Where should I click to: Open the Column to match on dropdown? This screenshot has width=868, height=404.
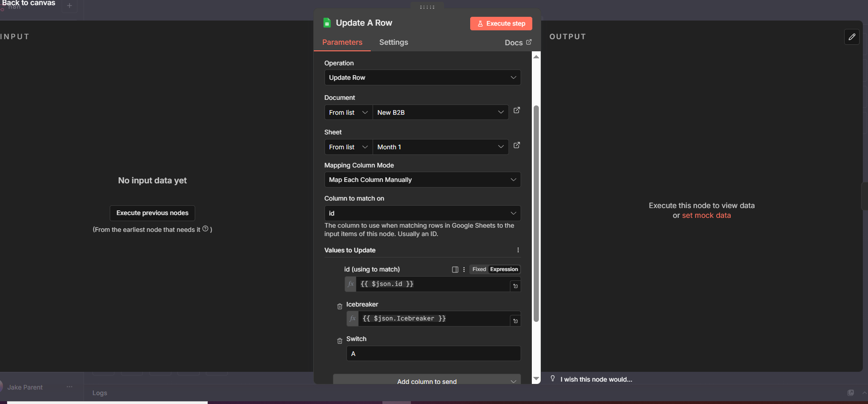coord(422,213)
